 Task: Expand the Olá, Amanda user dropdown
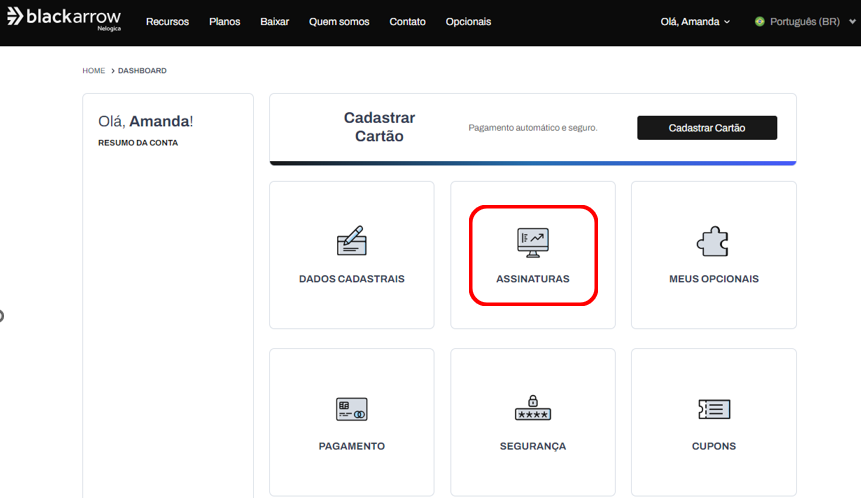(x=695, y=22)
